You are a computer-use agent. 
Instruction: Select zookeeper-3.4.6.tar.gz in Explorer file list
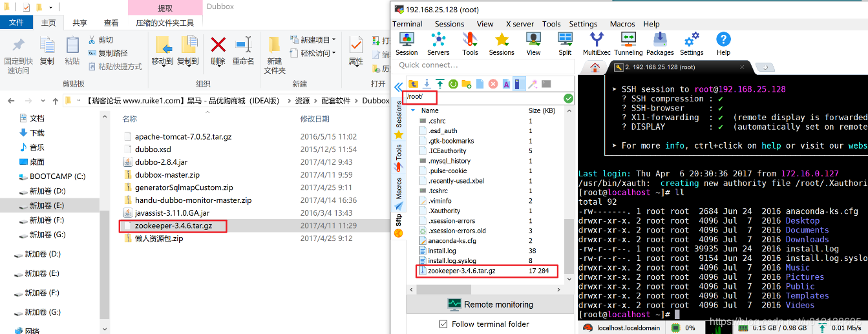pyautogui.click(x=173, y=225)
